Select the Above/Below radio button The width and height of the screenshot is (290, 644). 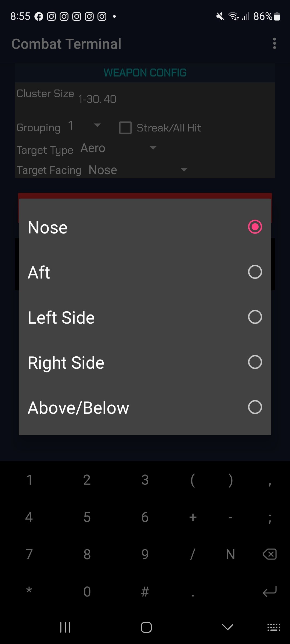pos(255,407)
